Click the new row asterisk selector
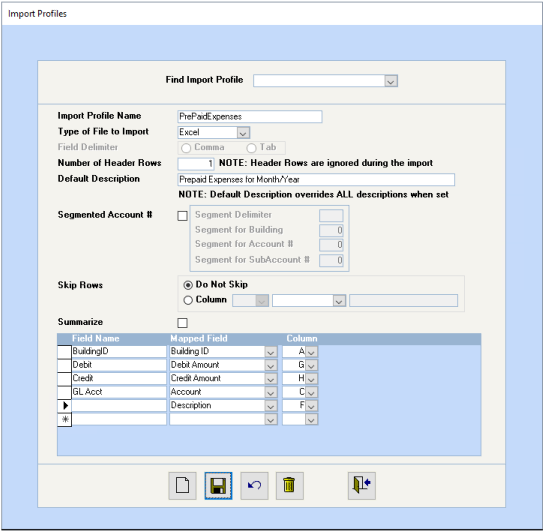This screenshot has width=545, height=531. tap(65, 419)
